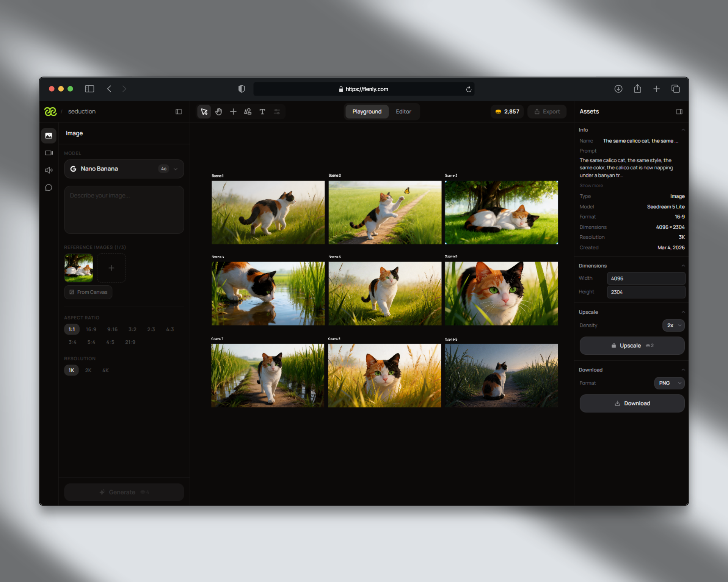Open the Audio section from the sidebar

pyautogui.click(x=49, y=170)
